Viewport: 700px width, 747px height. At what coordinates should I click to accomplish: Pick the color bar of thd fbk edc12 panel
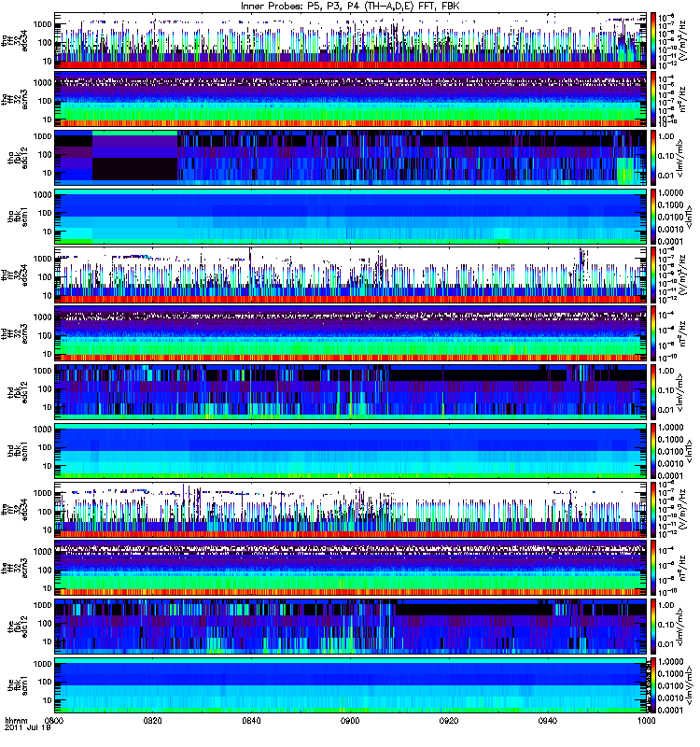coord(652,392)
